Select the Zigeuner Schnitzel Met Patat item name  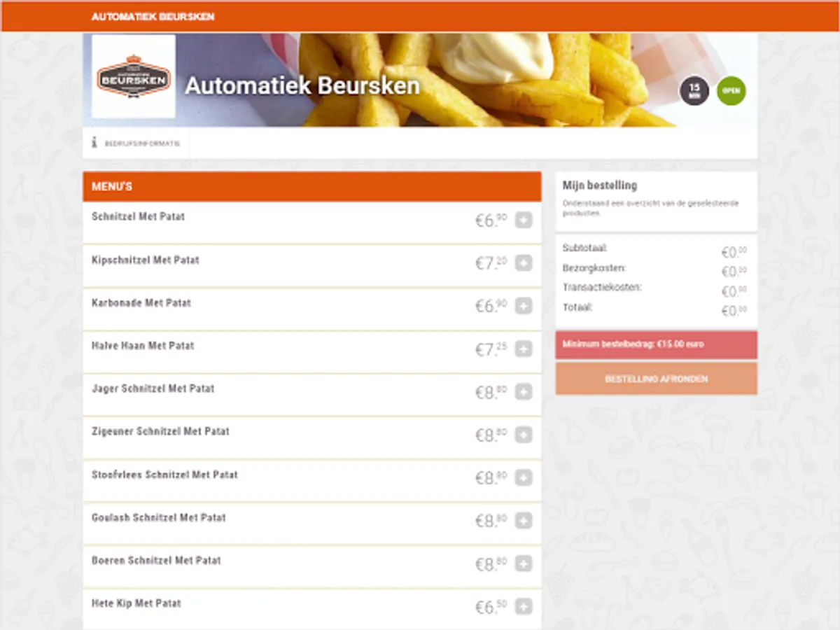tap(161, 432)
